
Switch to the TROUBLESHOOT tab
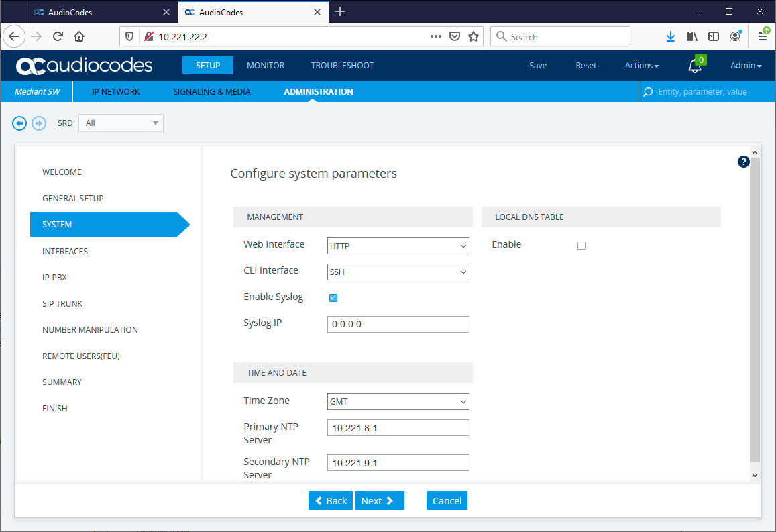343,66
